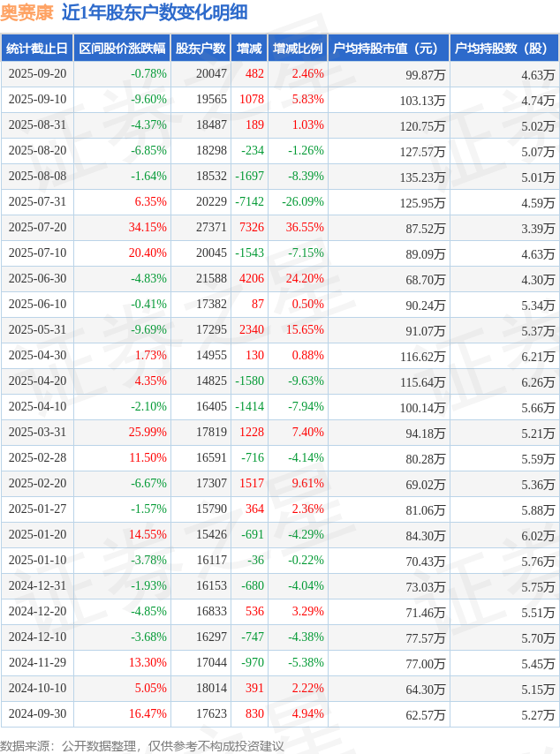560x754 pixels.
Task: Click the 股东户数 column header
Action: pos(200,49)
